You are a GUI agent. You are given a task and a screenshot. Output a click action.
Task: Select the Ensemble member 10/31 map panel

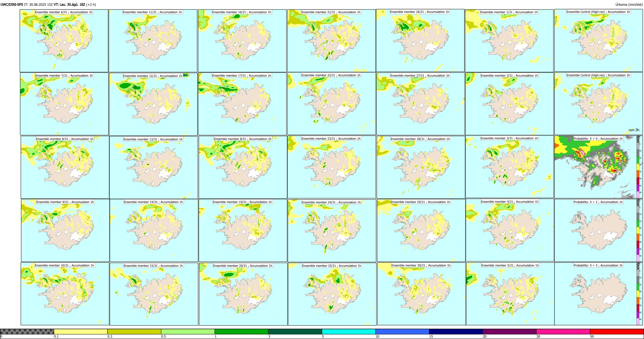[x=65, y=294]
